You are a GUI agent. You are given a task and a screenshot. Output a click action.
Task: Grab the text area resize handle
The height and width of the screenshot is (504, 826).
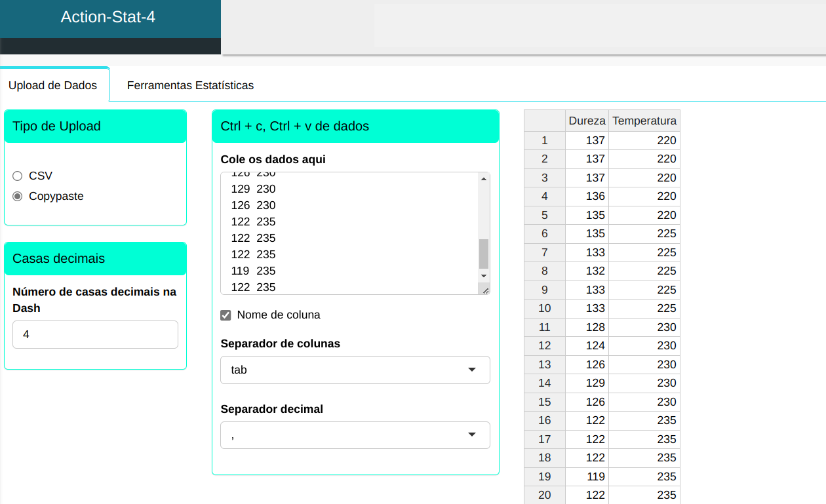click(x=485, y=290)
